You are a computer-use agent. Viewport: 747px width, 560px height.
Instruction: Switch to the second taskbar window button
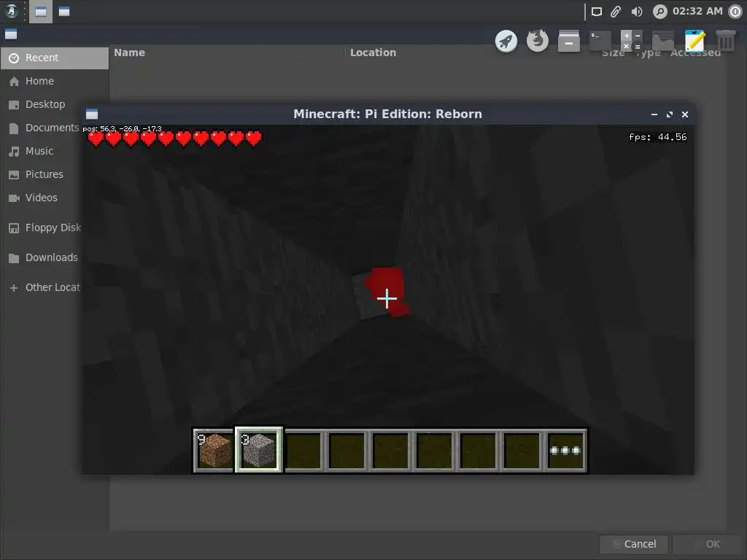(x=64, y=12)
